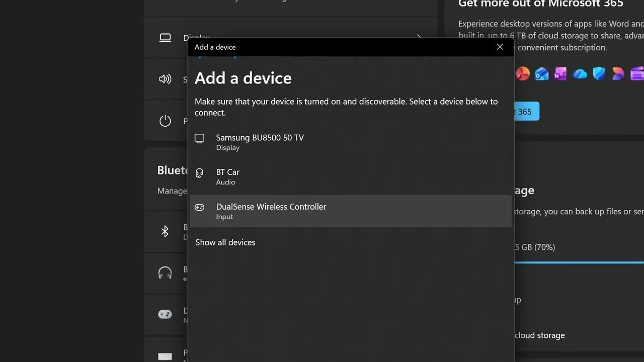Click the OneDrive cloud icon

580,74
